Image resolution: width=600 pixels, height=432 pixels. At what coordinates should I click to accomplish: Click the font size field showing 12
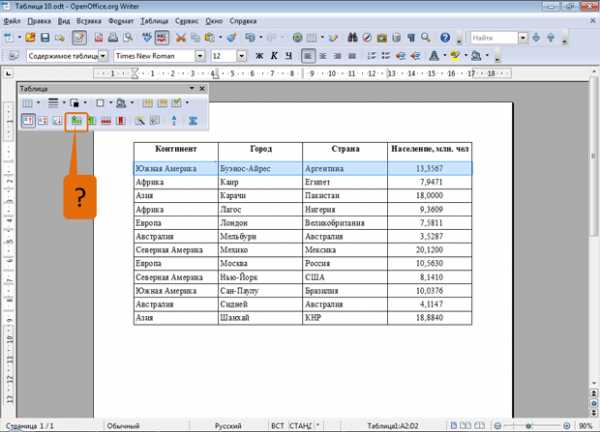tap(224, 56)
